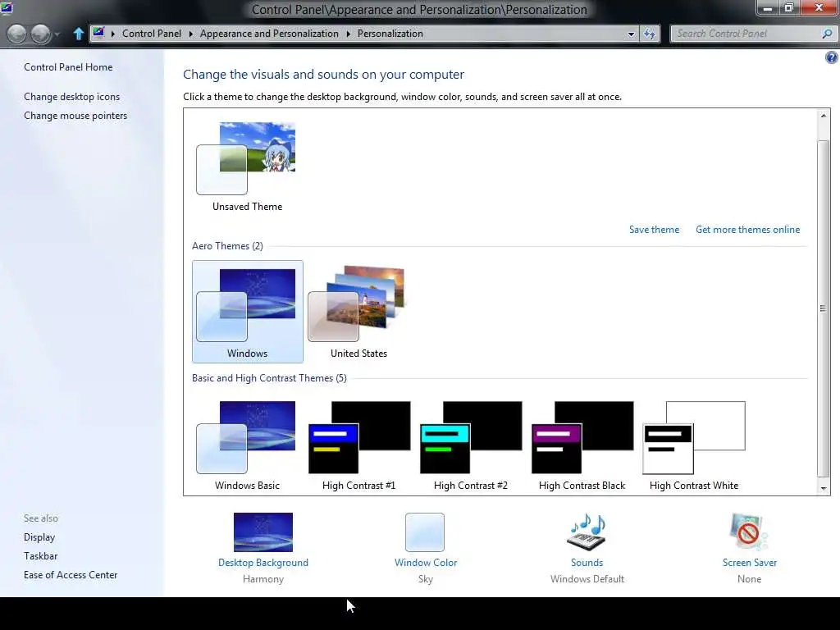This screenshot has width=840, height=630.
Task: Open the Window Color text link
Action: (x=426, y=563)
